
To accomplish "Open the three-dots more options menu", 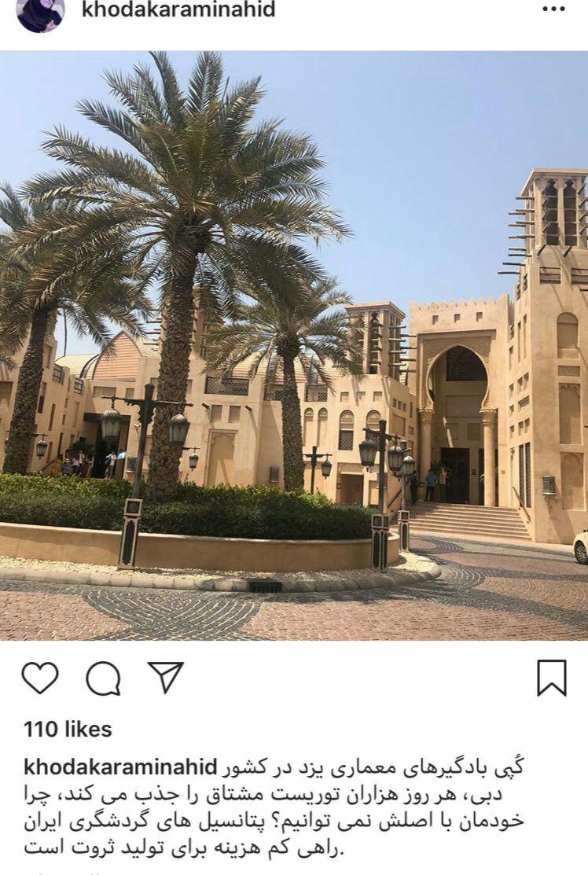I will tap(553, 9).
